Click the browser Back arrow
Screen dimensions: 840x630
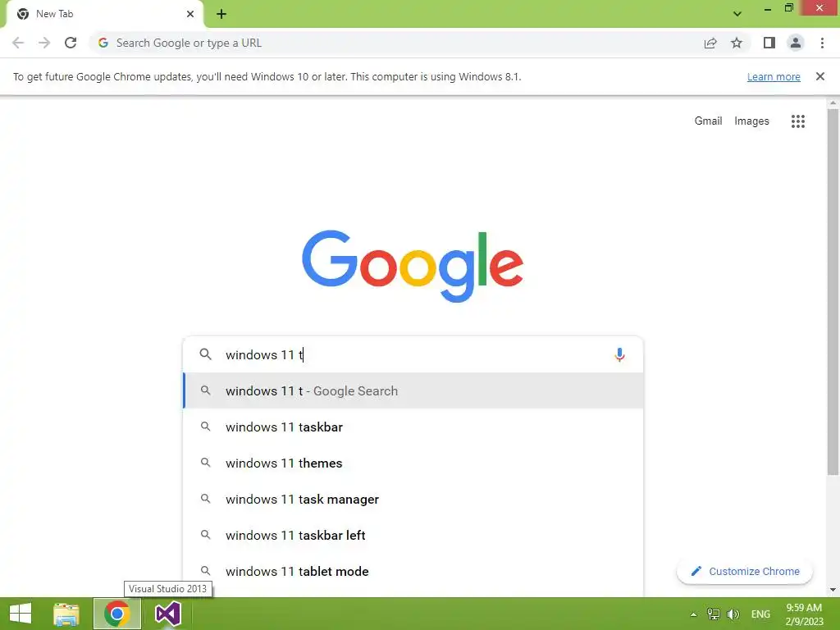(18, 43)
